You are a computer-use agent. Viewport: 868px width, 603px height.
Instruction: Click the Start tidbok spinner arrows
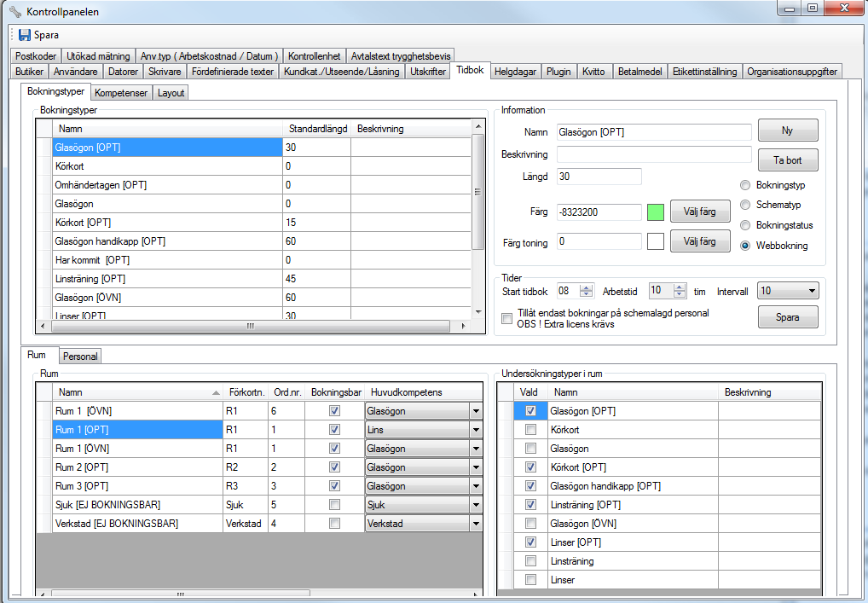coord(587,291)
